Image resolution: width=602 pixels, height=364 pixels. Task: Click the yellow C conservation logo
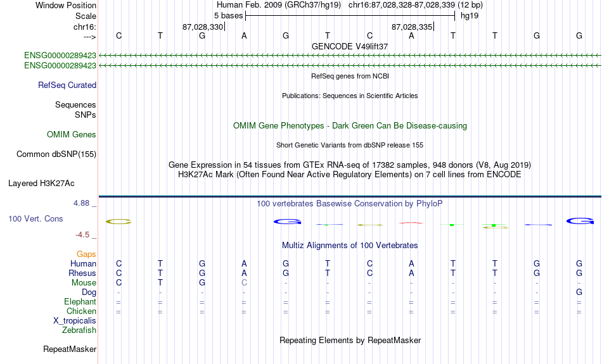click(118, 222)
